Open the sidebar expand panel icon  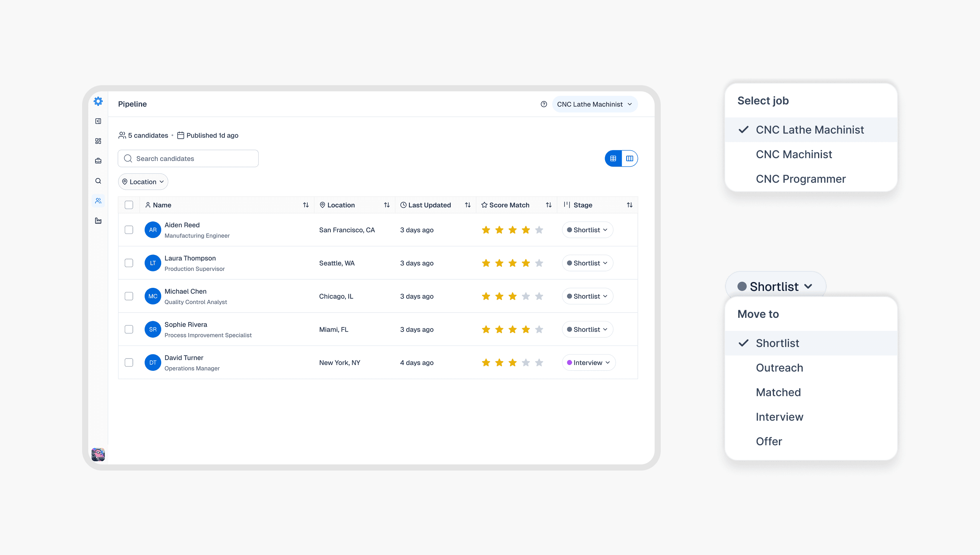[98, 121]
